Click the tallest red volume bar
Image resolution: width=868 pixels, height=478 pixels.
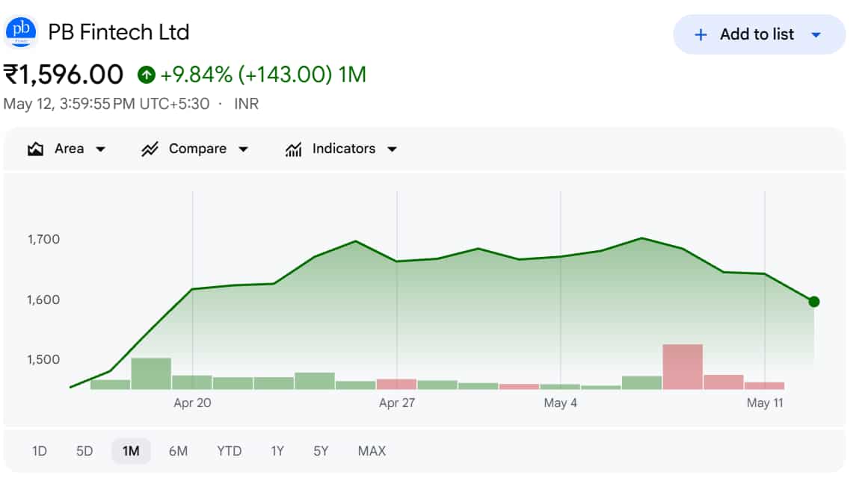coord(683,367)
